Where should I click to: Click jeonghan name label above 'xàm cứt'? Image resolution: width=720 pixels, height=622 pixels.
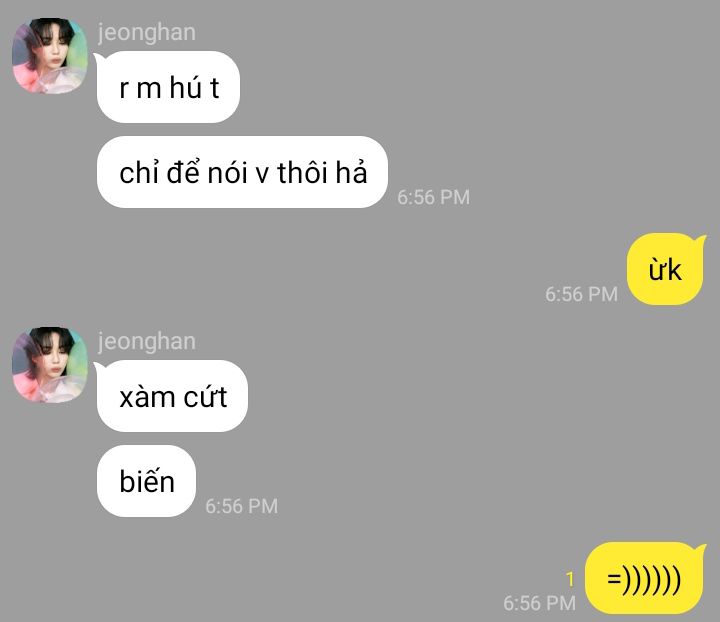coord(147,342)
